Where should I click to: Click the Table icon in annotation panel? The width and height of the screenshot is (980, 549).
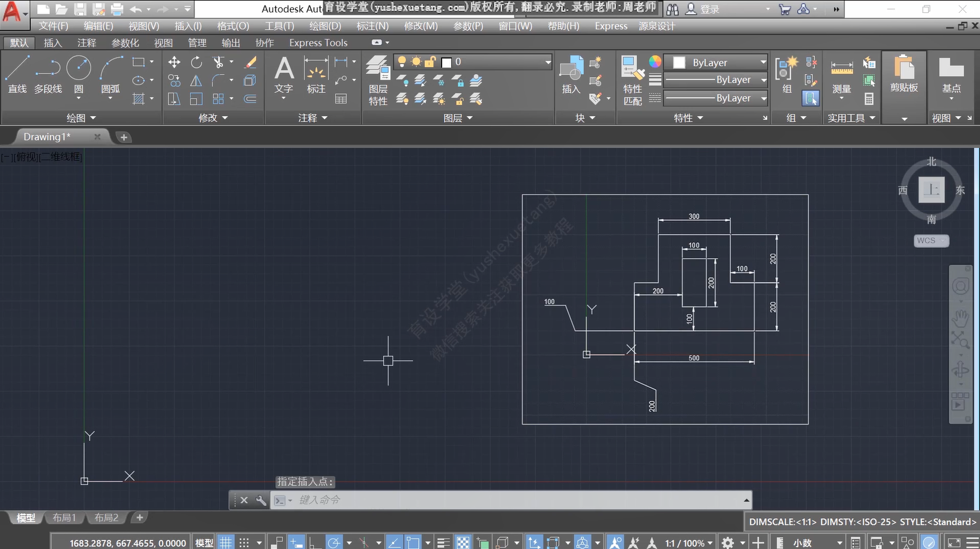click(x=341, y=99)
